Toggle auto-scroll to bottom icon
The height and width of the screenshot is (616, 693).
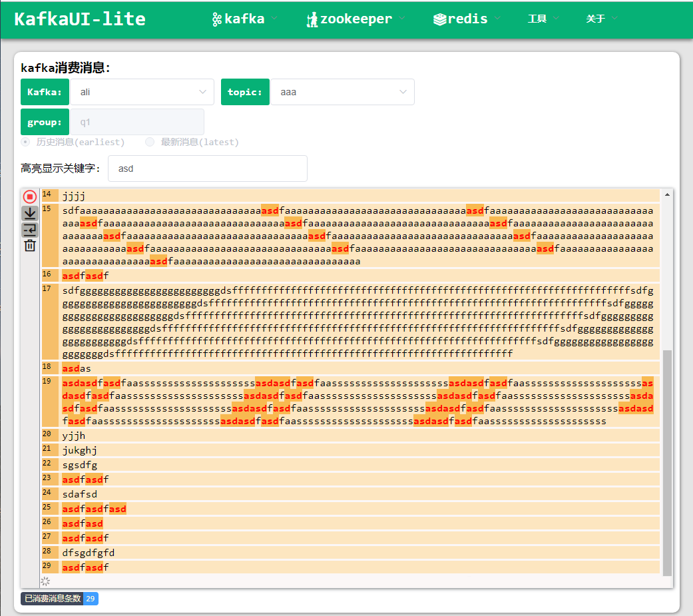click(30, 213)
